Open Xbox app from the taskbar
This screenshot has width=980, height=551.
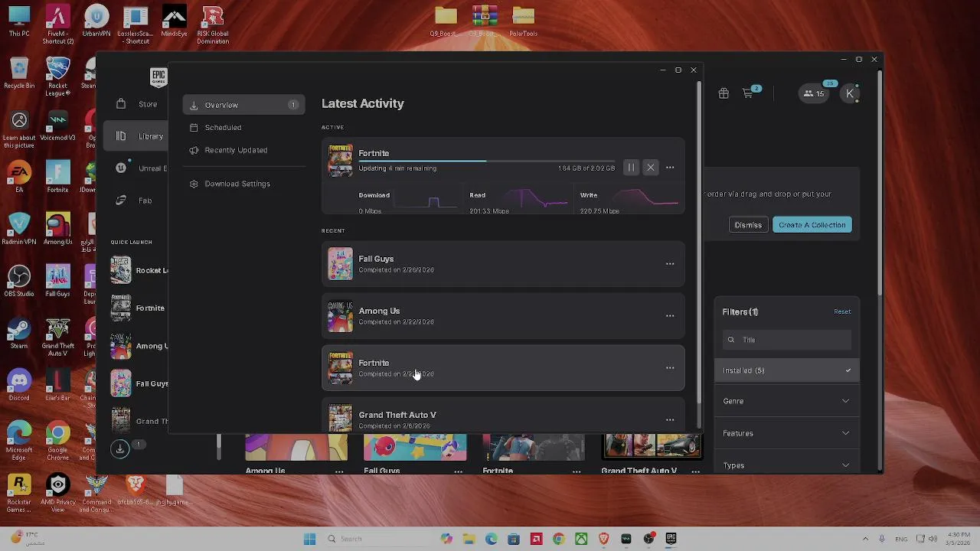pyautogui.click(x=581, y=539)
